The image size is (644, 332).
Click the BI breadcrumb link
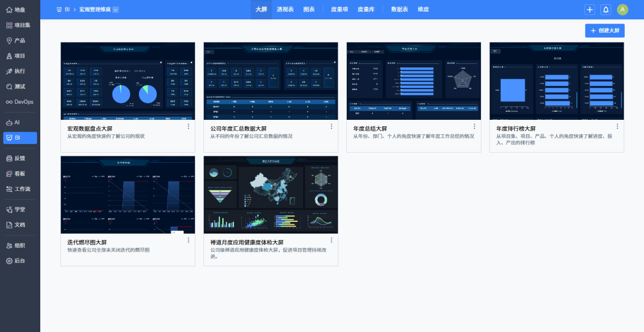67,10
